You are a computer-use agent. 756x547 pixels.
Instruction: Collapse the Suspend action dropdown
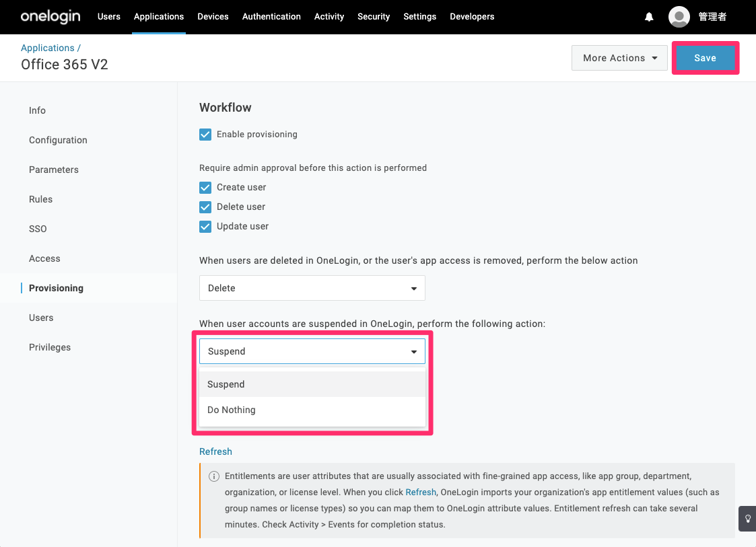click(x=312, y=351)
